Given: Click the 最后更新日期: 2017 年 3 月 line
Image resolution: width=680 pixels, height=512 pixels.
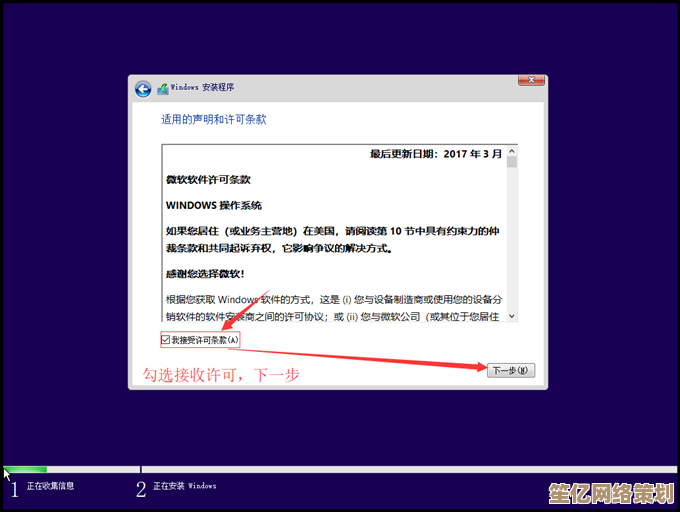Looking at the screenshot, I should click(436, 154).
